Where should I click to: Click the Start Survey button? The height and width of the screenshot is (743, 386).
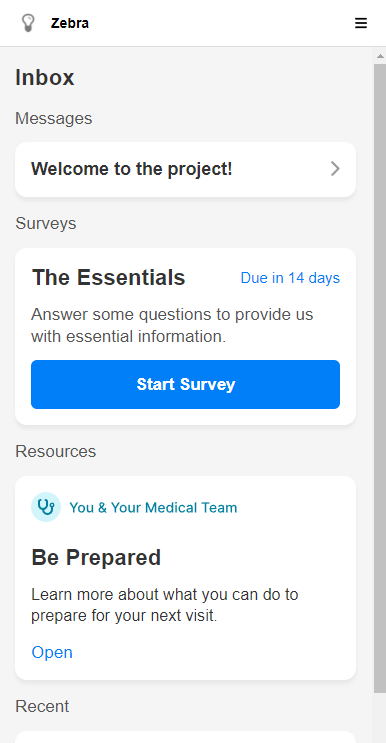185,384
